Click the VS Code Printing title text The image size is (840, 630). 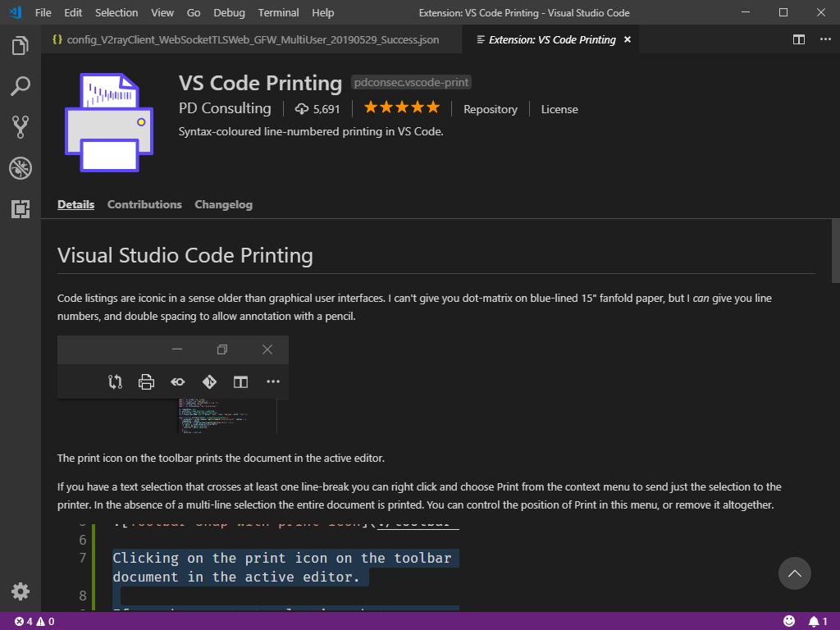coord(260,83)
